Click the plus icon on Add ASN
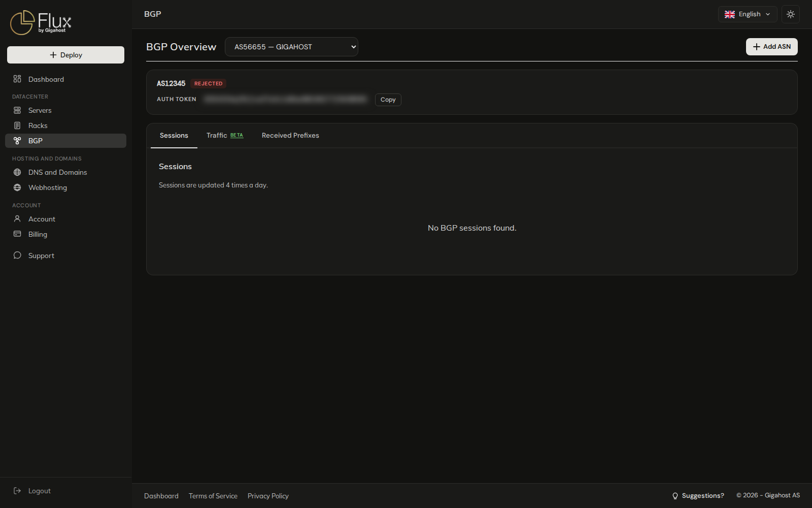The width and height of the screenshot is (812, 508). pyautogui.click(x=757, y=47)
